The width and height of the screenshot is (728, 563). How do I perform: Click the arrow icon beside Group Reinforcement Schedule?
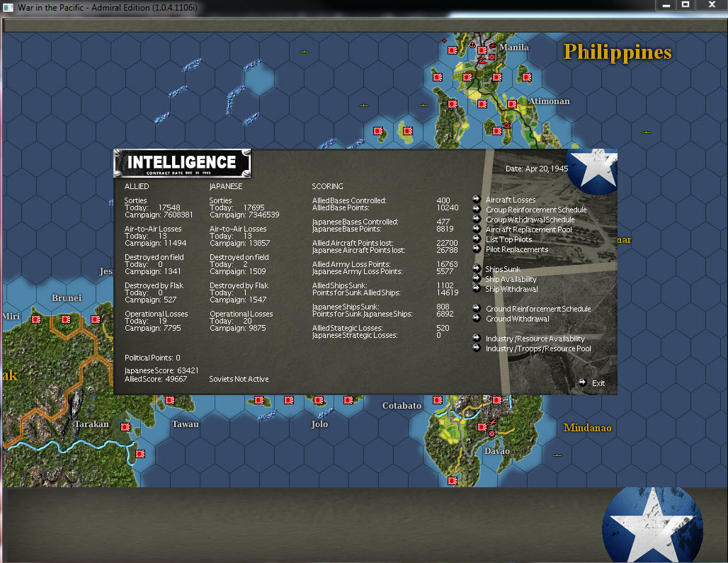[x=477, y=209]
